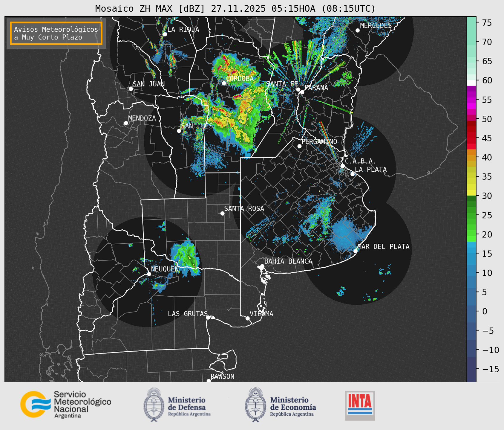
Task: Click the San Juan city dot
Action: tap(131, 89)
